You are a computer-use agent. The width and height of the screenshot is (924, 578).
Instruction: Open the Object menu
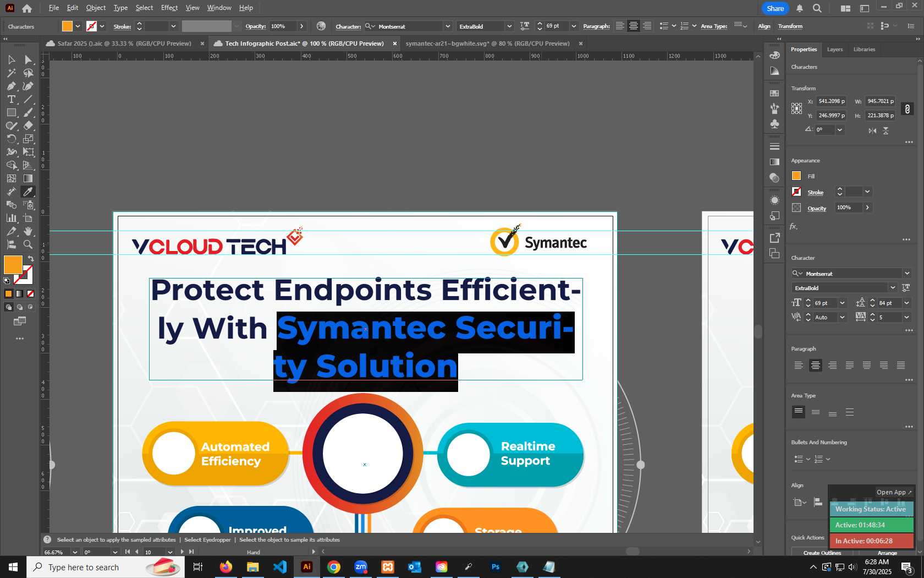pos(96,8)
